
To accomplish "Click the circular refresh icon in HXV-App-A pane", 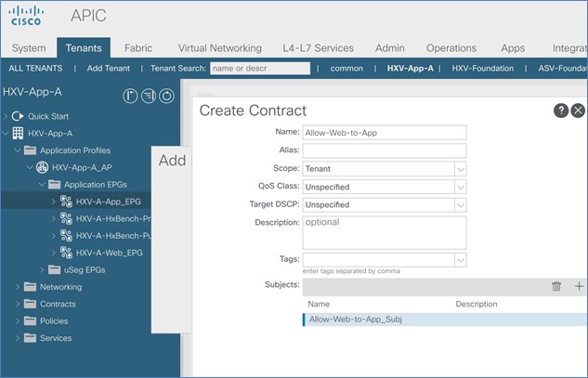I will (166, 96).
